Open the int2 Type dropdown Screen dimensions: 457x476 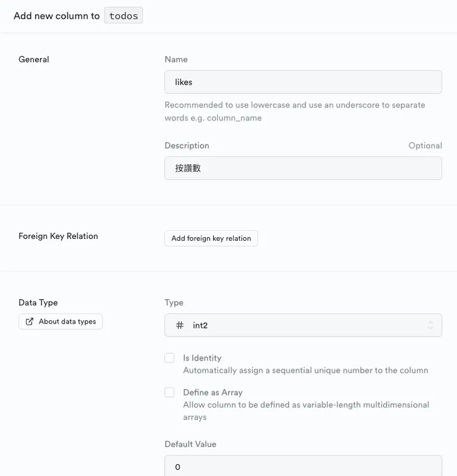click(x=303, y=325)
